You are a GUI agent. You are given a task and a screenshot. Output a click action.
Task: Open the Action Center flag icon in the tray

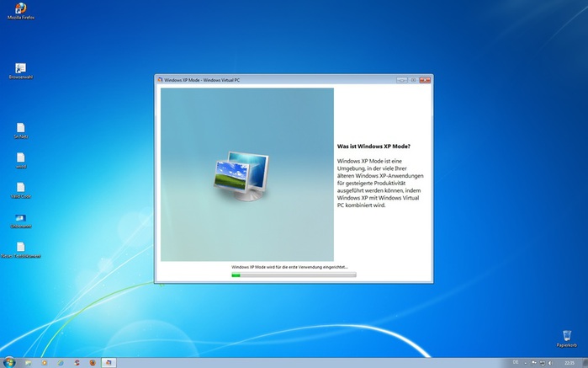click(x=534, y=362)
